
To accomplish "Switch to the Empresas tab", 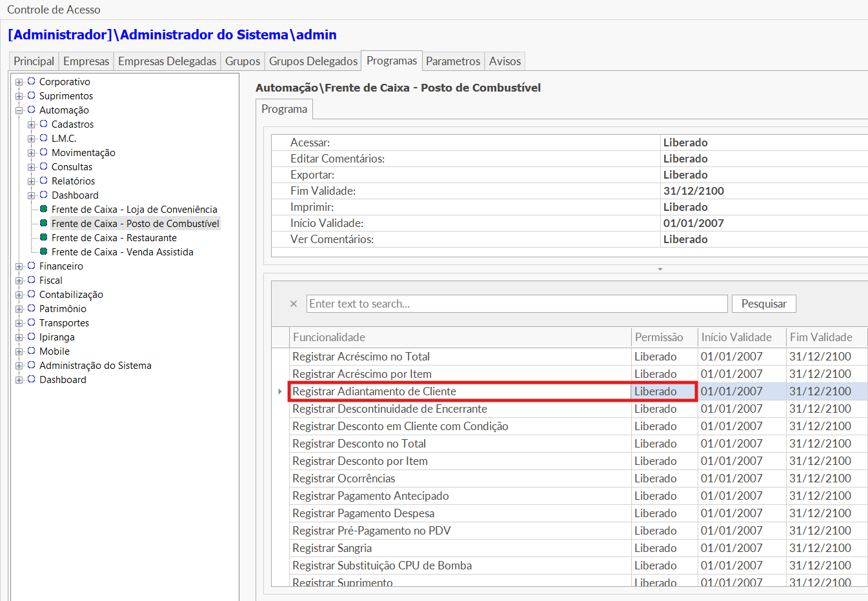I will pos(86,61).
